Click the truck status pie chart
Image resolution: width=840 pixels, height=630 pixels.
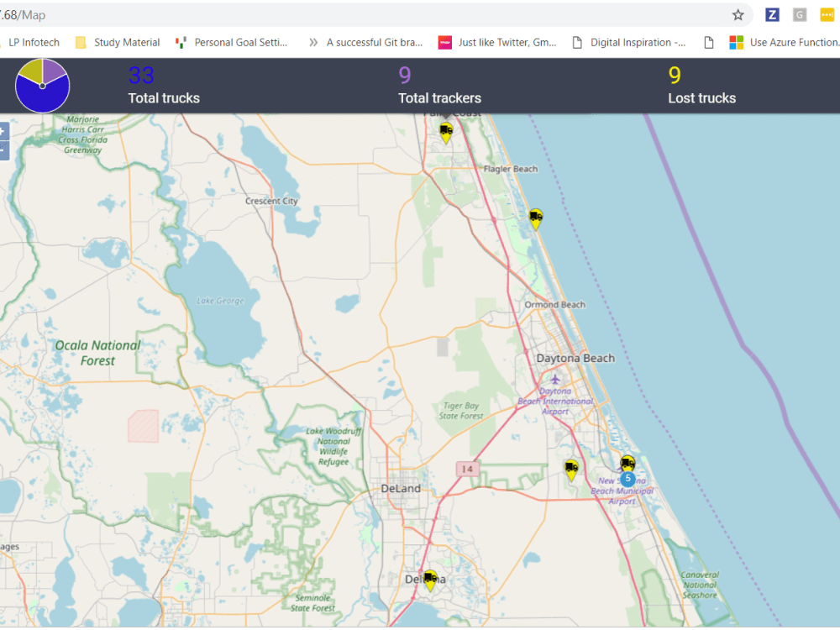point(42,86)
